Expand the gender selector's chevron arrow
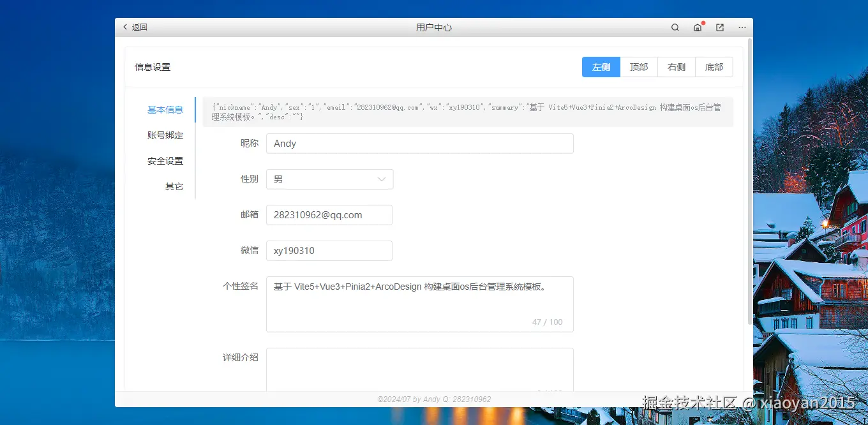This screenshot has width=868, height=425. pos(381,179)
